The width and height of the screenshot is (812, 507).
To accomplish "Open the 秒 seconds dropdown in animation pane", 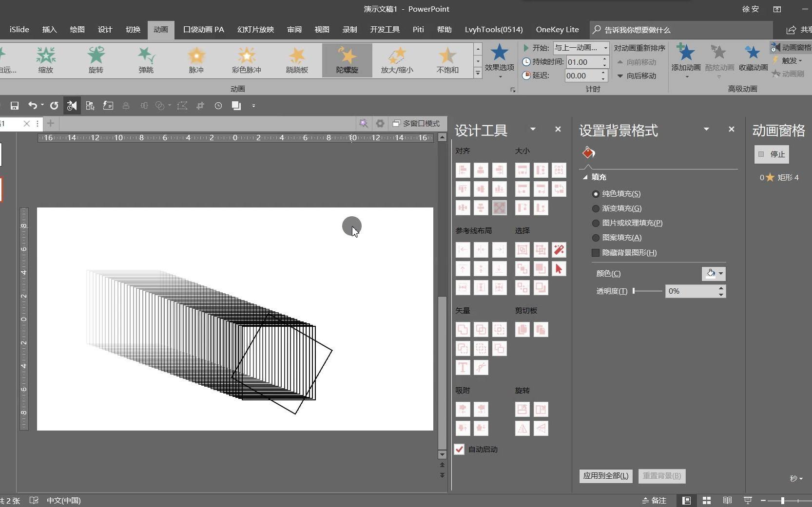I will click(x=796, y=478).
